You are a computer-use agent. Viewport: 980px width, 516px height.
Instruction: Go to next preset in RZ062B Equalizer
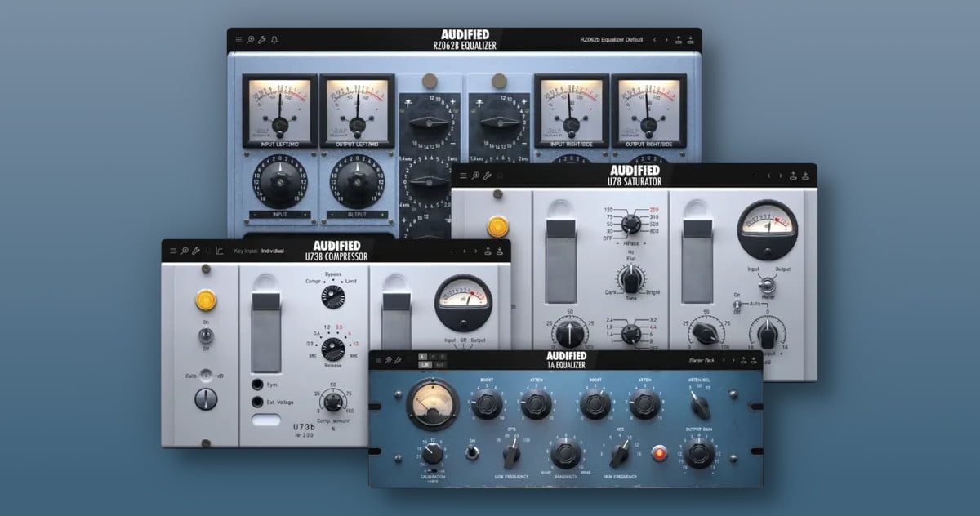tap(666, 39)
